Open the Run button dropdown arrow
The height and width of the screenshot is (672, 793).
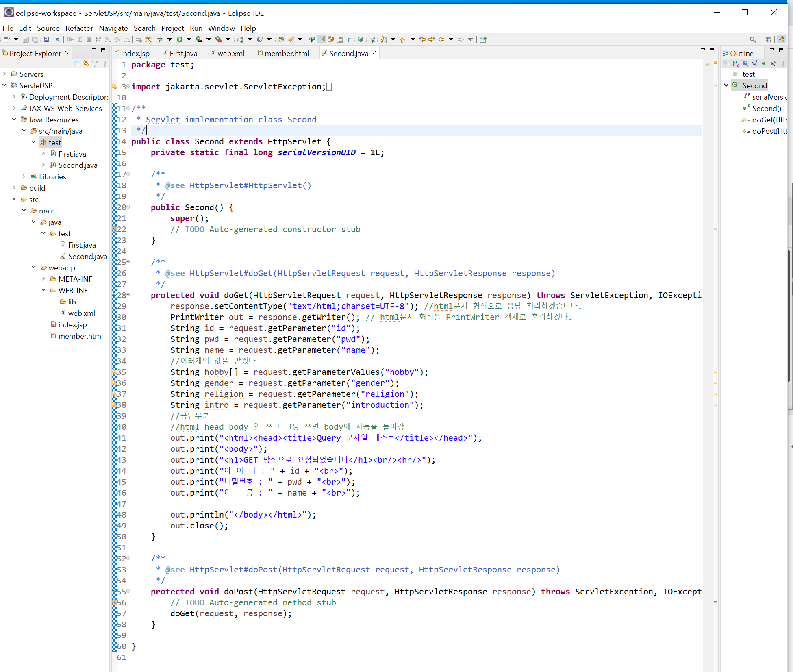189,39
